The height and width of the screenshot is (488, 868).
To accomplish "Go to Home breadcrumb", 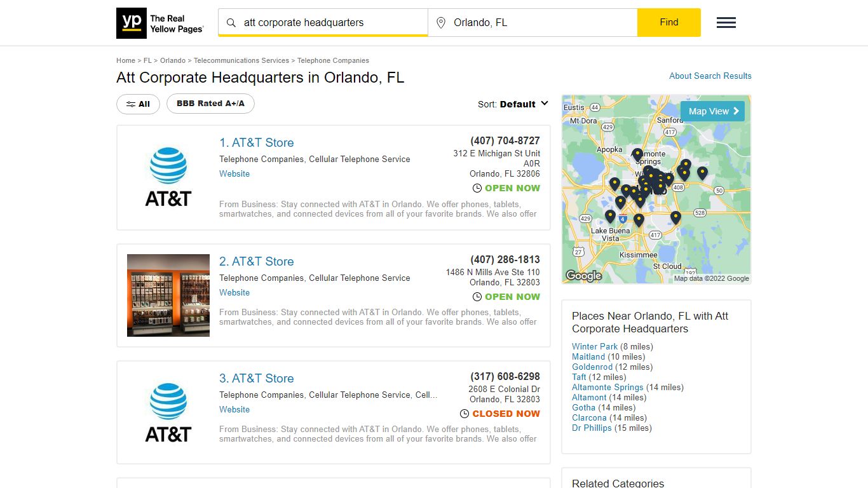I will 126,60.
